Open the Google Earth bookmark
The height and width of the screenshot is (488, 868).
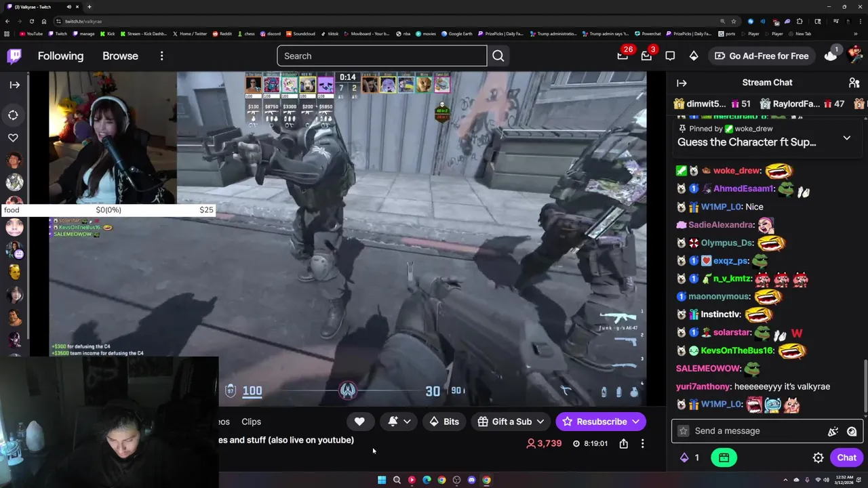[x=456, y=33]
